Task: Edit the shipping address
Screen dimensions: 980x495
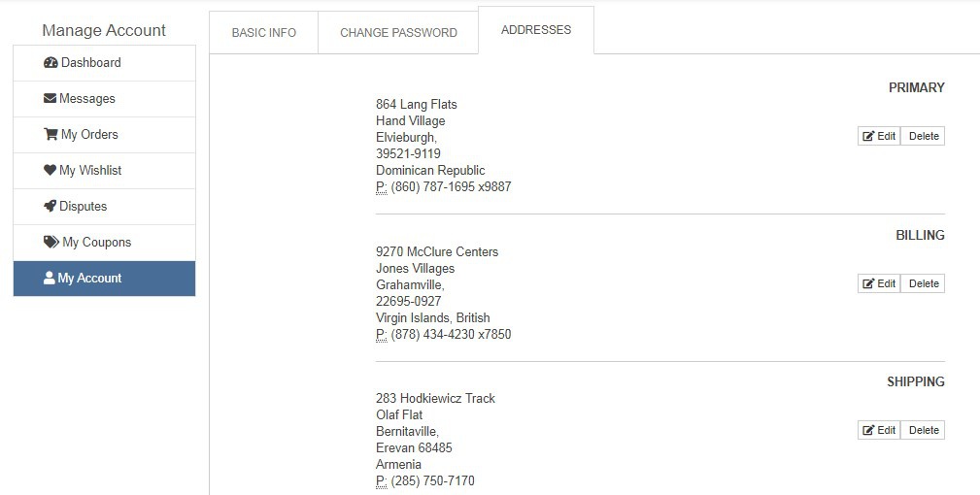Action: [x=879, y=431]
